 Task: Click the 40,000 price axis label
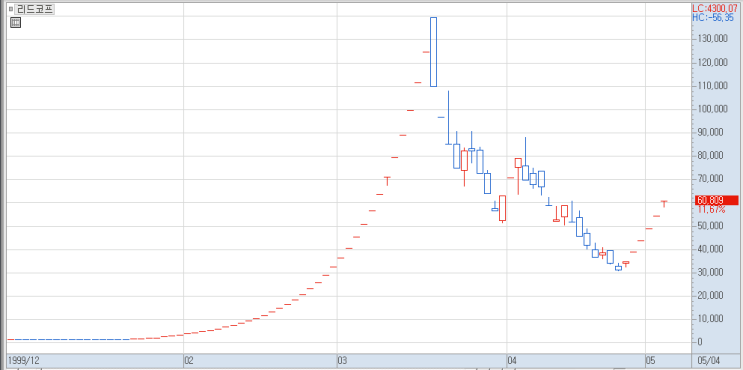tap(710, 249)
